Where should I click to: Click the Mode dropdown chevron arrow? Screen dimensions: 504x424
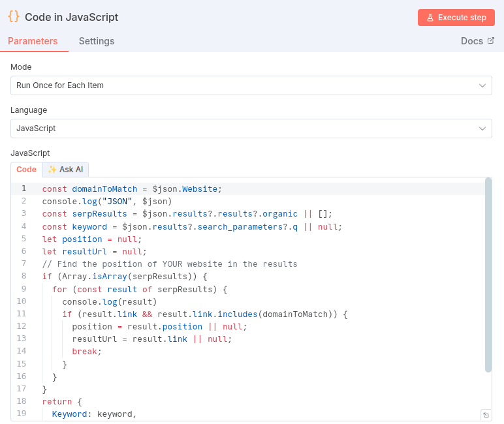(482, 85)
